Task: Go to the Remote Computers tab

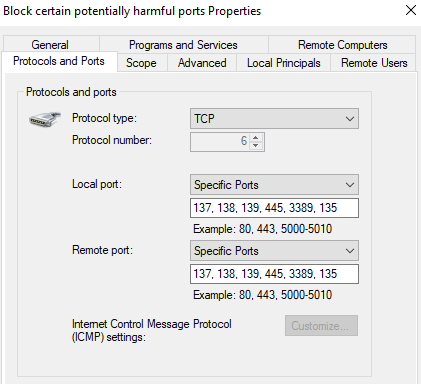Action: [x=342, y=45]
